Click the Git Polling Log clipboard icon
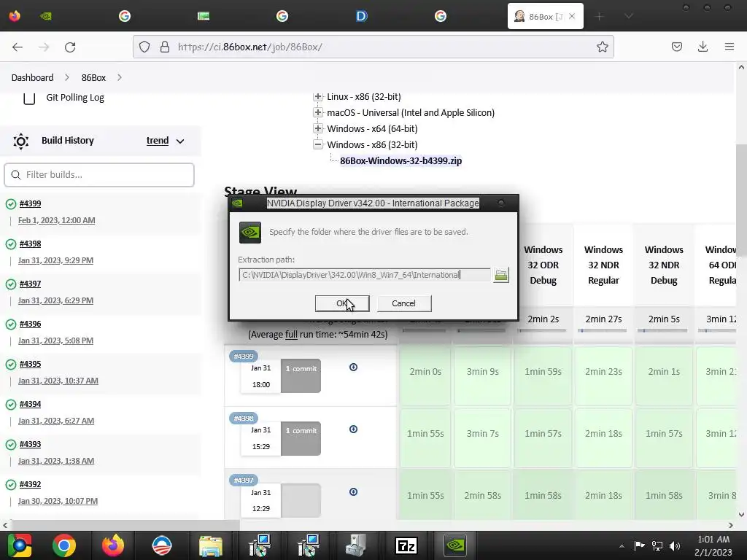 coord(29,98)
